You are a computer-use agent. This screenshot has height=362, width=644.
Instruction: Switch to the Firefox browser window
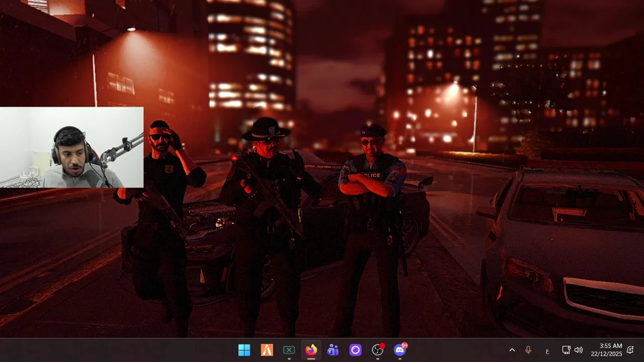coord(311,350)
